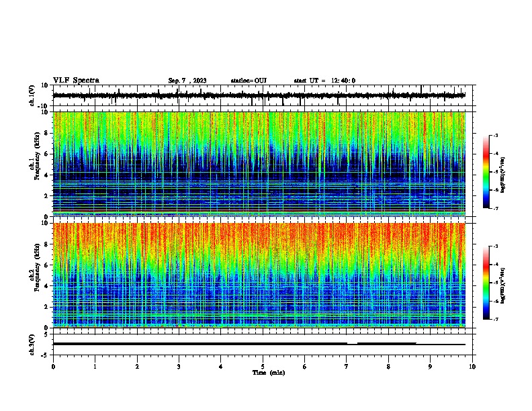This screenshot has width=532, height=411.
Task: Click the "0" tick on the time axis
Action: coord(53,367)
